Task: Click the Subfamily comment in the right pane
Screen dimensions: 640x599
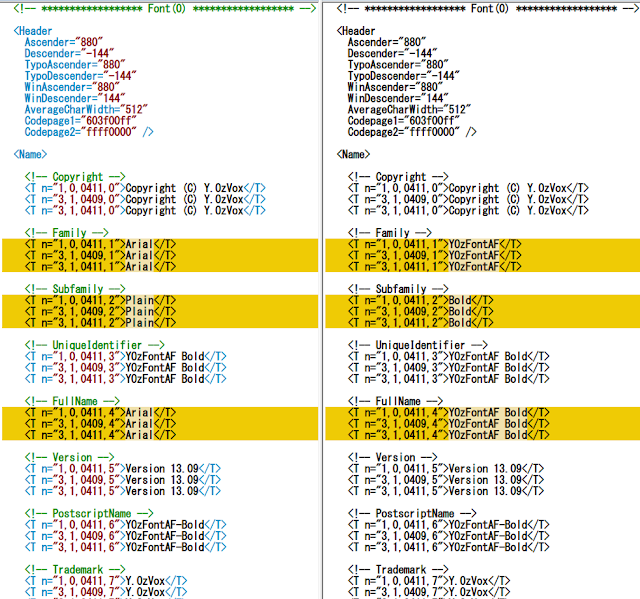Action: pos(398,289)
